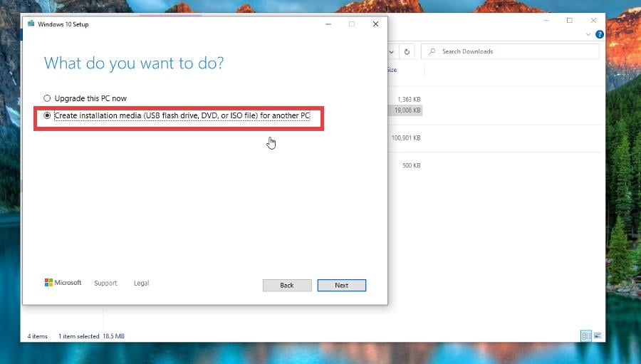Image resolution: width=641 pixels, height=364 pixels.
Task: Expand the File Explorer ribbon chevron
Action: (x=588, y=34)
